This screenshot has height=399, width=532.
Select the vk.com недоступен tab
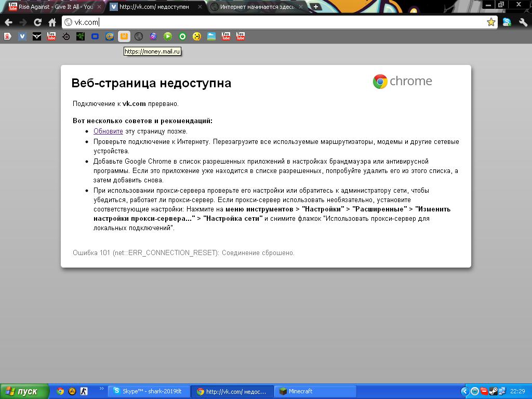click(x=154, y=7)
